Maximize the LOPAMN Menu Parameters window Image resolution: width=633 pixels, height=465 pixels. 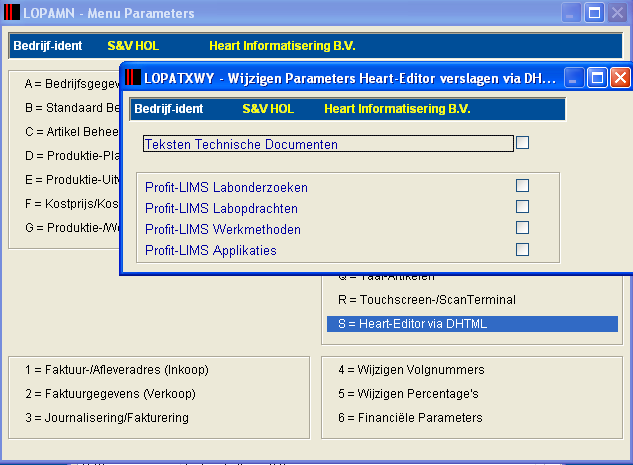(594, 13)
